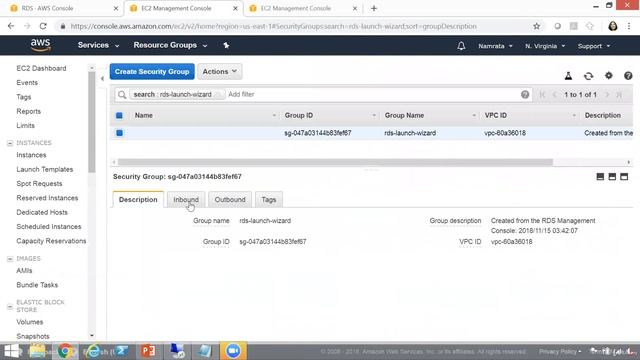Collapse the INSTANCES sidebar section
The image size is (640, 360).
pyautogui.click(x=10, y=143)
